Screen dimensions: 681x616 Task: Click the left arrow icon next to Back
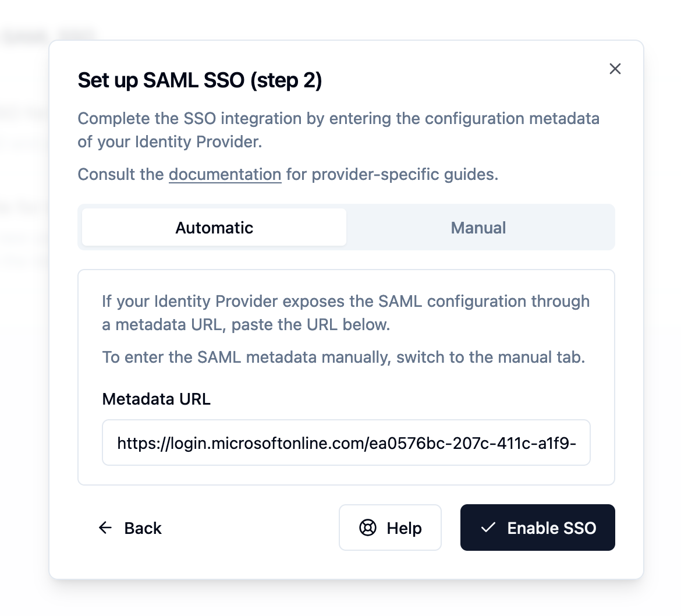105,528
